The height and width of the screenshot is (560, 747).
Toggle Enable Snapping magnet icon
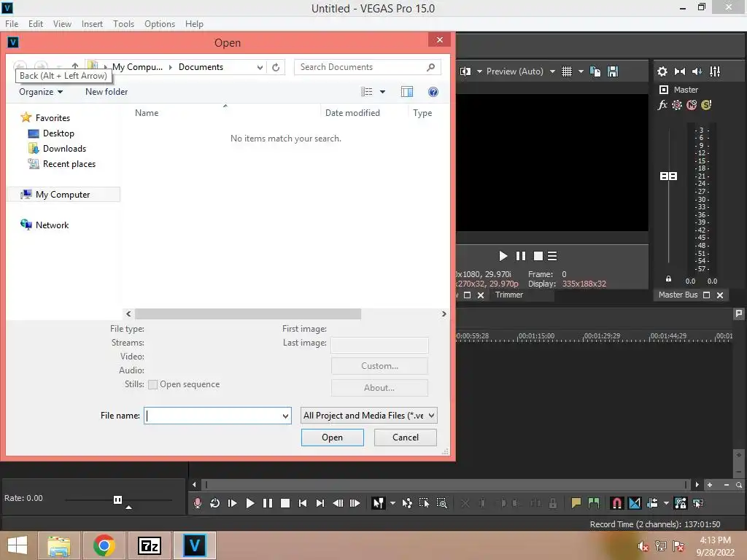(617, 503)
